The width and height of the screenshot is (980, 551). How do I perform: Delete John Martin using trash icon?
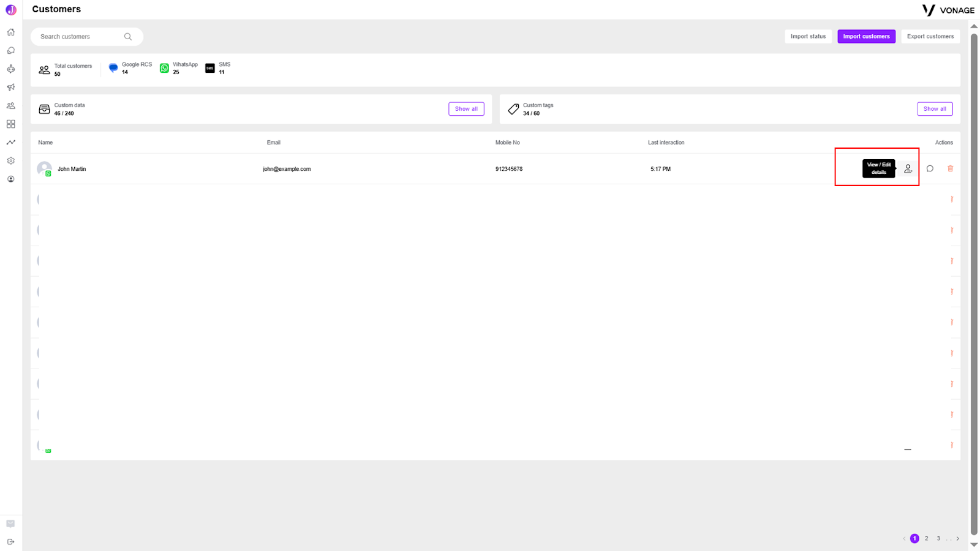click(x=951, y=169)
